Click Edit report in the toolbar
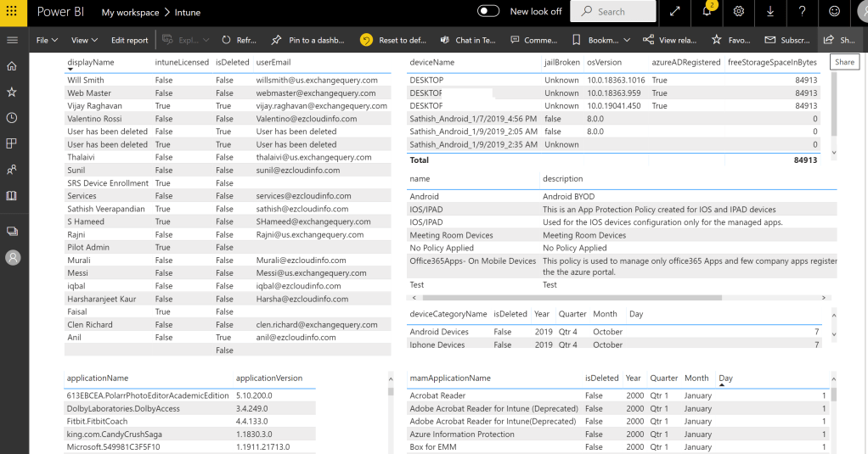 [129, 40]
